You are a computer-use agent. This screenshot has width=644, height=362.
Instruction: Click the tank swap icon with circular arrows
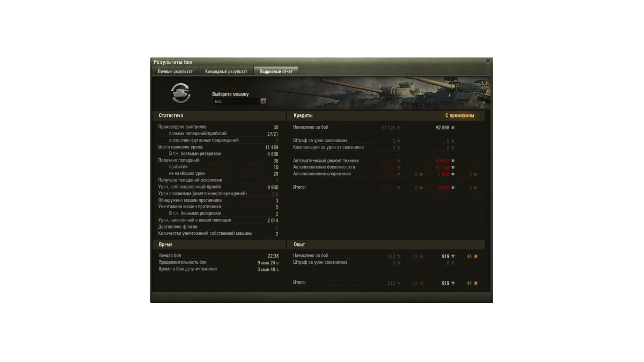pyautogui.click(x=181, y=93)
